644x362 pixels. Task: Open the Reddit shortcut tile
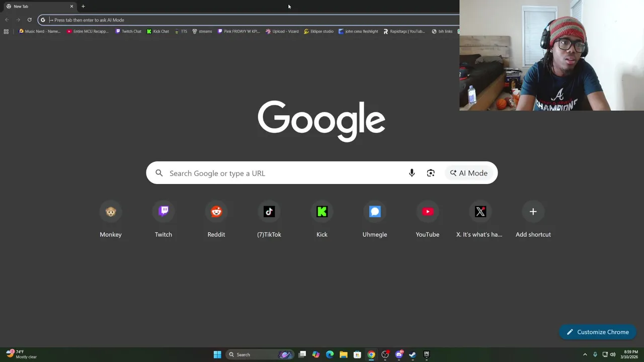(x=216, y=220)
